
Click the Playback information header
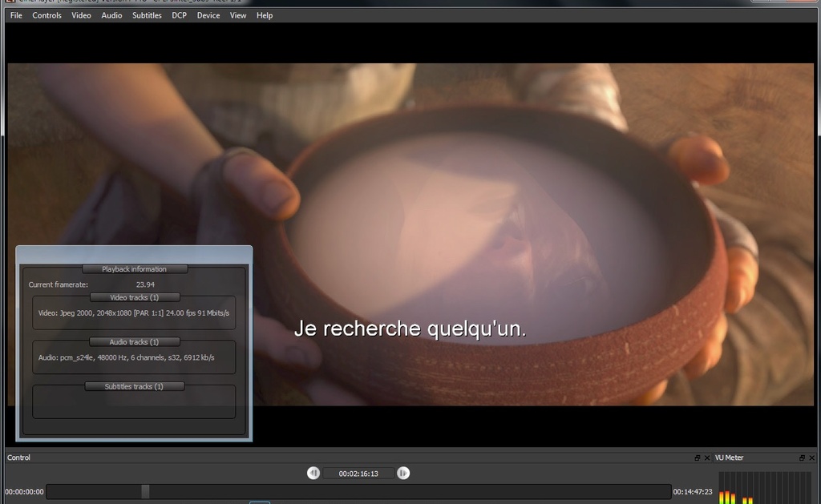135,269
